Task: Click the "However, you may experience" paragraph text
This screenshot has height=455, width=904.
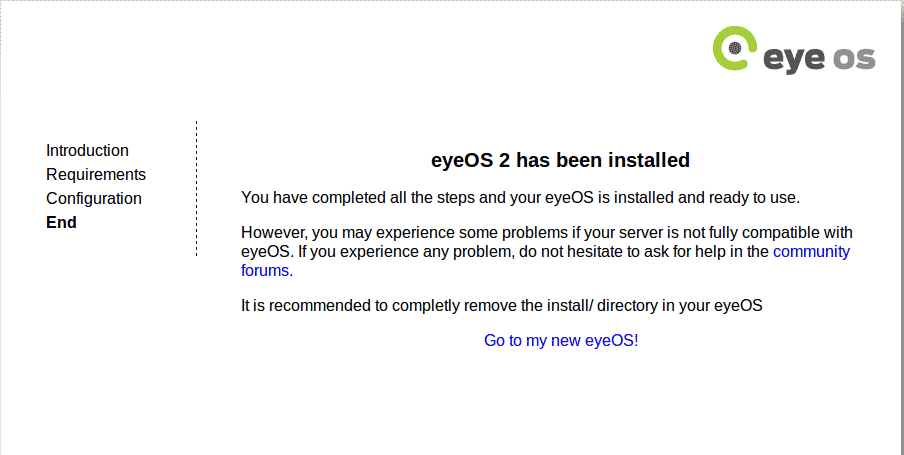Action: click(x=547, y=251)
